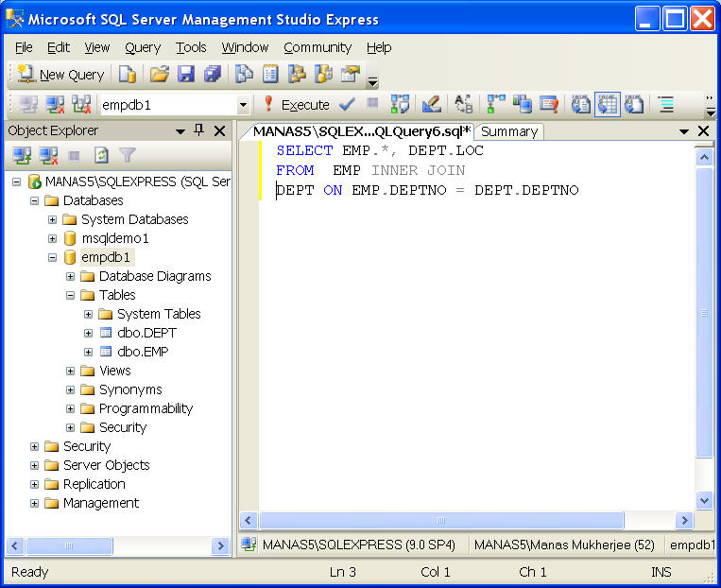Select the Programmability folder
Viewport: 721px width, 588px height.
coord(146,408)
